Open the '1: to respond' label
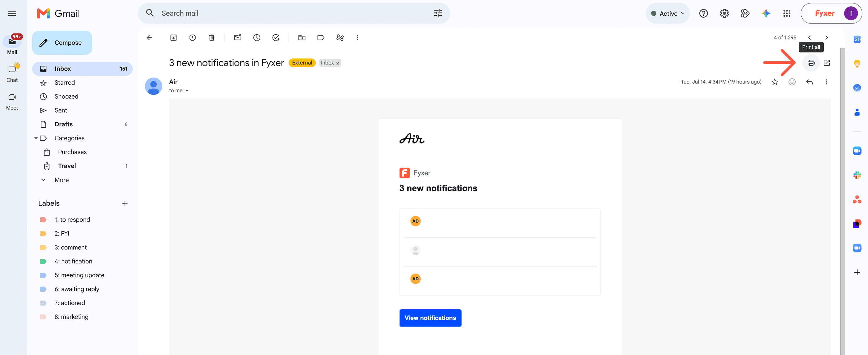The height and width of the screenshot is (355, 868). (82, 220)
